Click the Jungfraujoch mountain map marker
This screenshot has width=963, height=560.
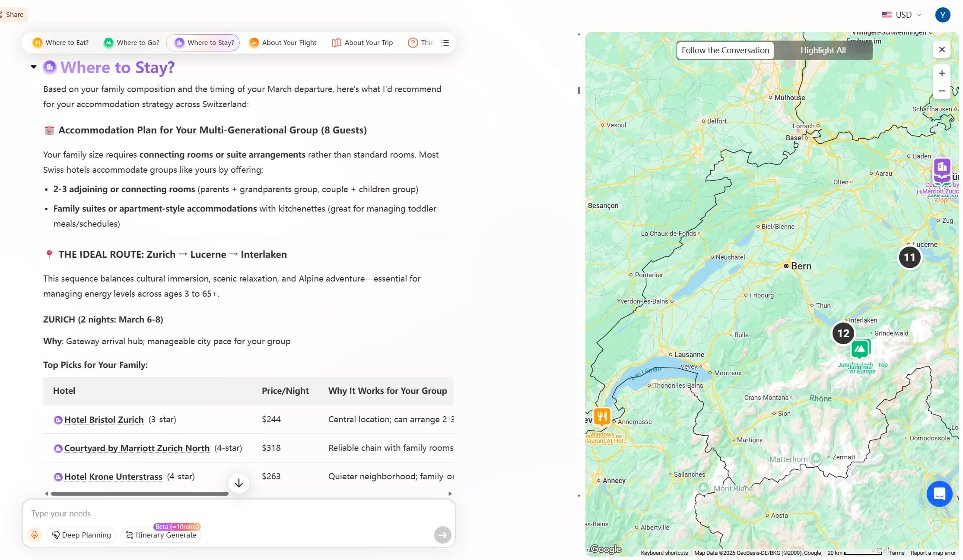(x=860, y=349)
